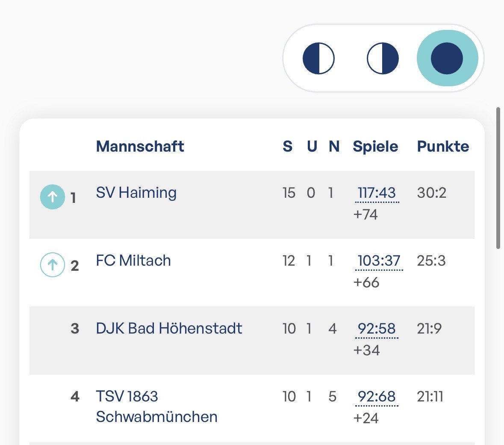Click the 117:43 Spiele value
The width and height of the screenshot is (504, 445).
(x=377, y=193)
